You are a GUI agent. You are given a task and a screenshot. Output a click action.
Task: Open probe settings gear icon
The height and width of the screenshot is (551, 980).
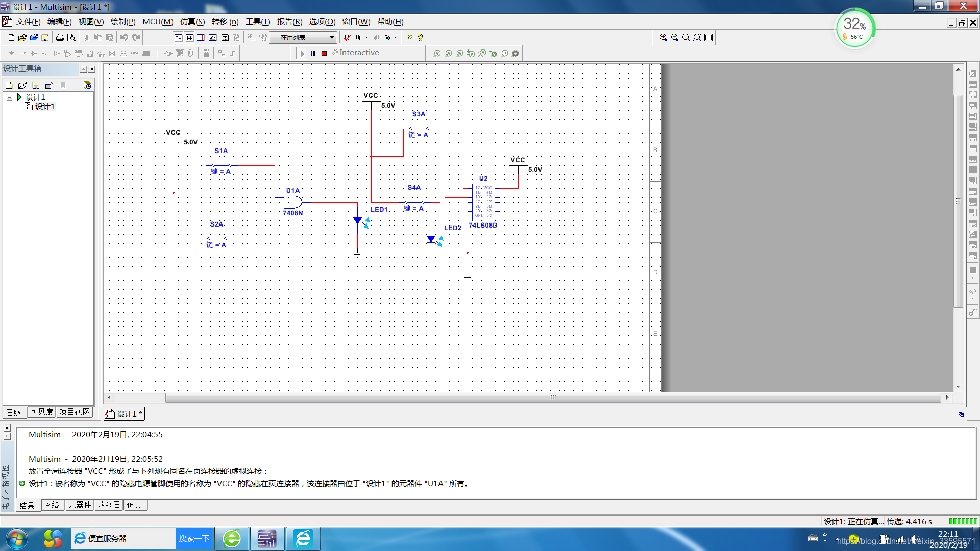516,54
